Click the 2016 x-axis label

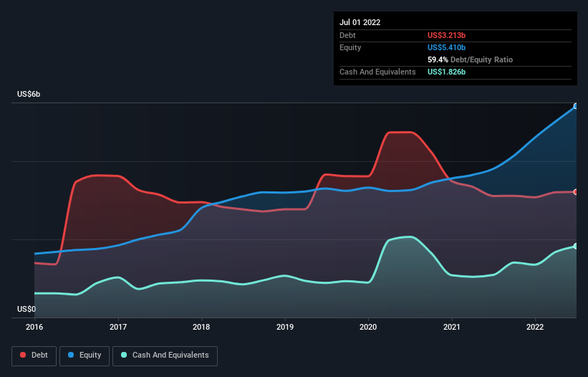[34, 327]
